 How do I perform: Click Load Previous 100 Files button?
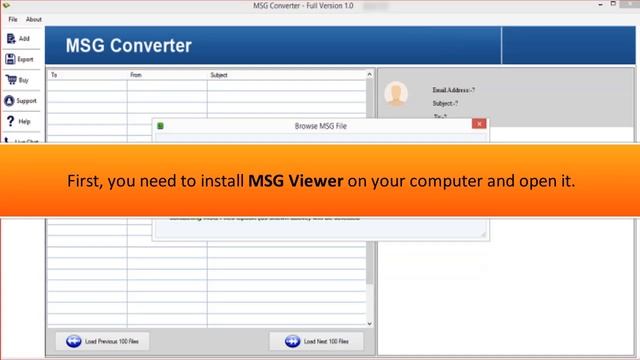click(102, 341)
